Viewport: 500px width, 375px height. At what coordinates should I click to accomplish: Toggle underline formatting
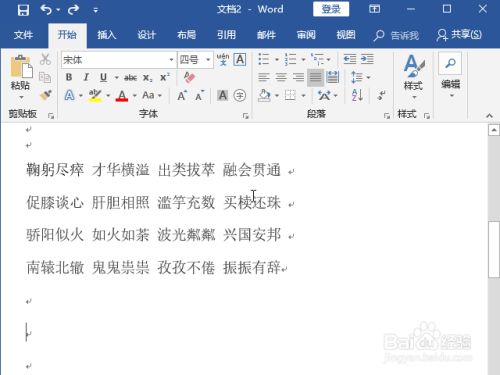tap(103, 77)
